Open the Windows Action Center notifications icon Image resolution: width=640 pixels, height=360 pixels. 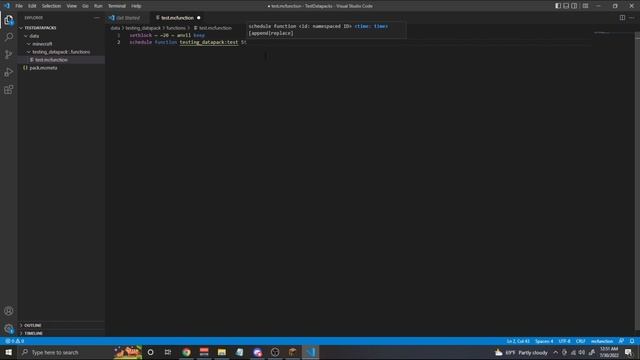(x=629, y=352)
